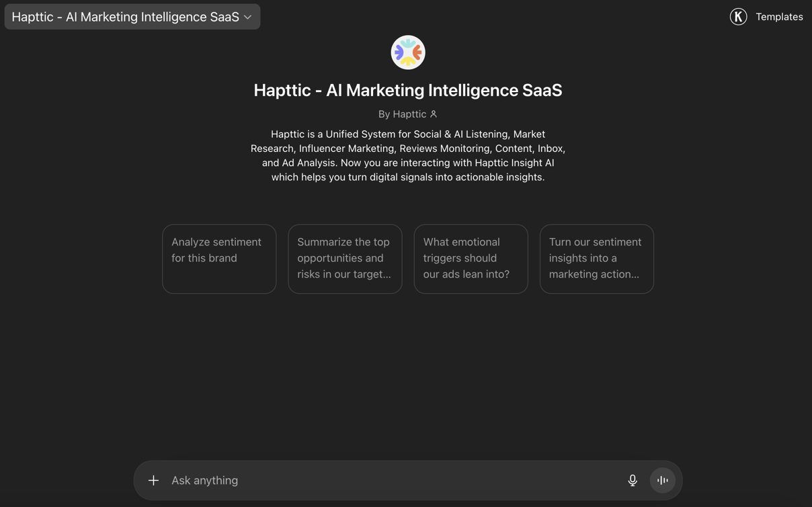Expand the chevron next to the Hapttic title

247,17
